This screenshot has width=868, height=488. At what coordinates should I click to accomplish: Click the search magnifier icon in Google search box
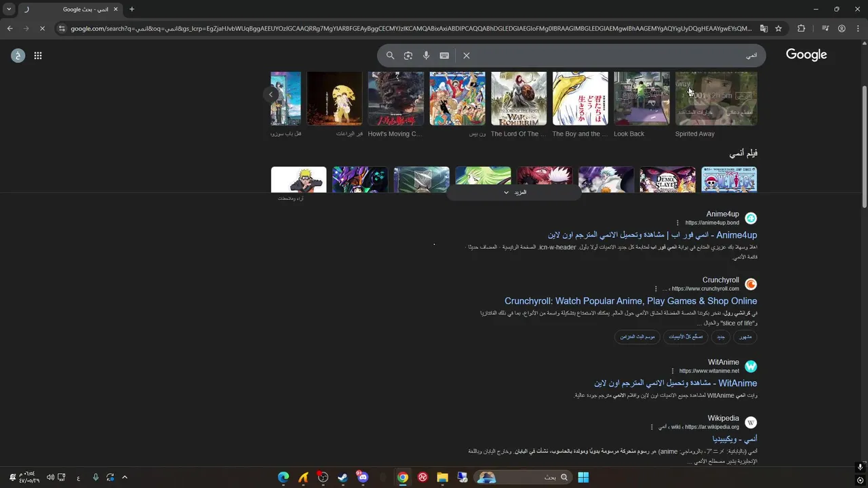point(390,56)
